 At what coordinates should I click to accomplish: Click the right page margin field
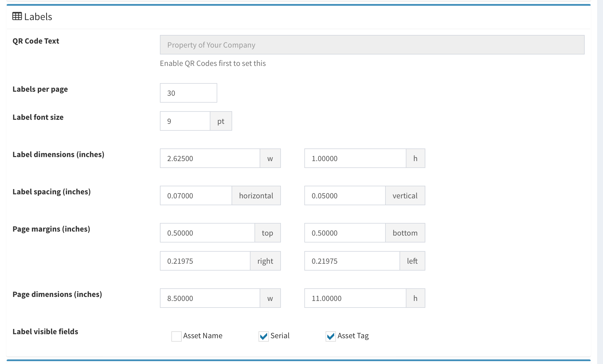(x=205, y=261)
